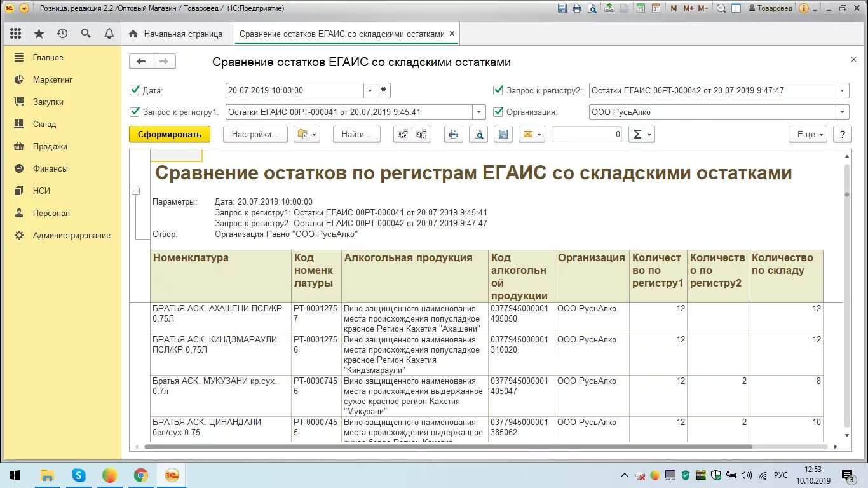868x488 pixels.
Task: Open the Персонал section
Action: [x=51, y=213]
